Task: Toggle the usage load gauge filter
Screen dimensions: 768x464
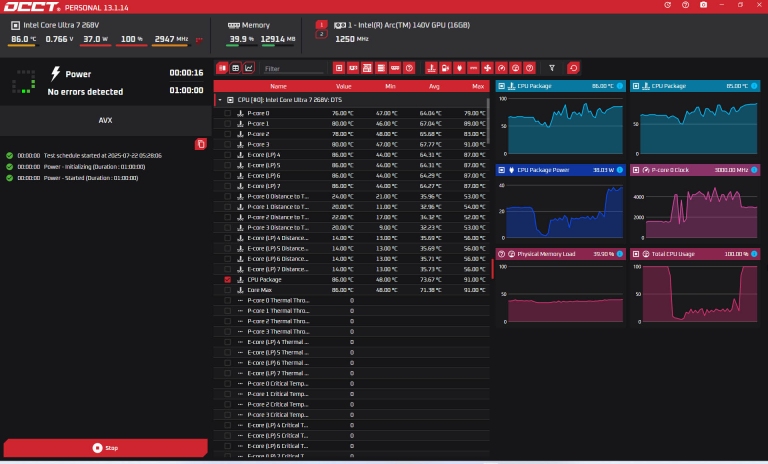Action: 515,68
